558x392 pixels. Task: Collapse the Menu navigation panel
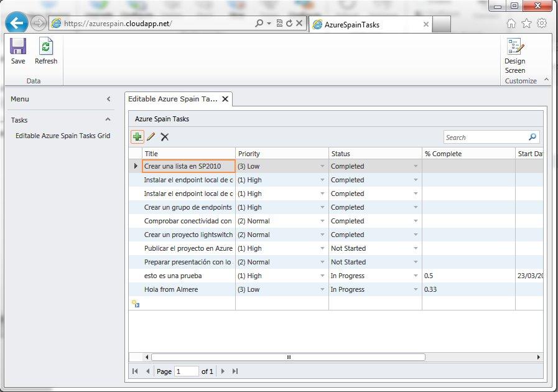pos(108,99)
